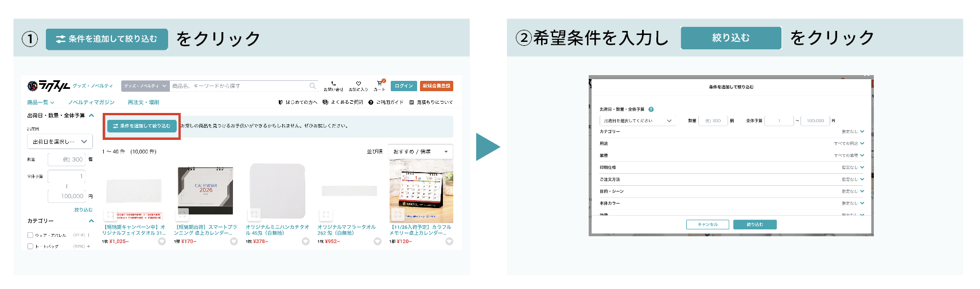Click the enlarge icon on the 2026 calendar thumbnail
This screenshot has height=289, width=980.
click(x=182, y=215)
